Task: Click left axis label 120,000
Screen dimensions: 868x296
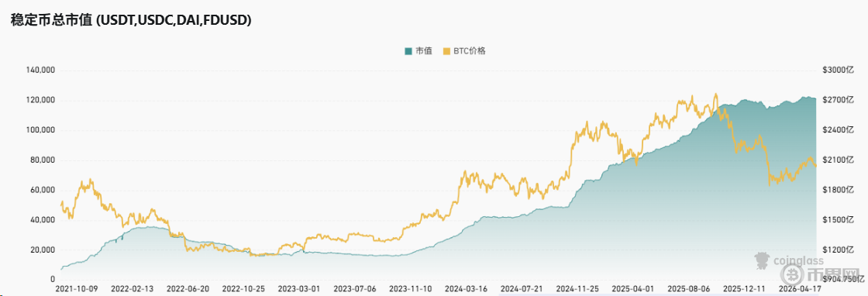Action: pos(41,100)
